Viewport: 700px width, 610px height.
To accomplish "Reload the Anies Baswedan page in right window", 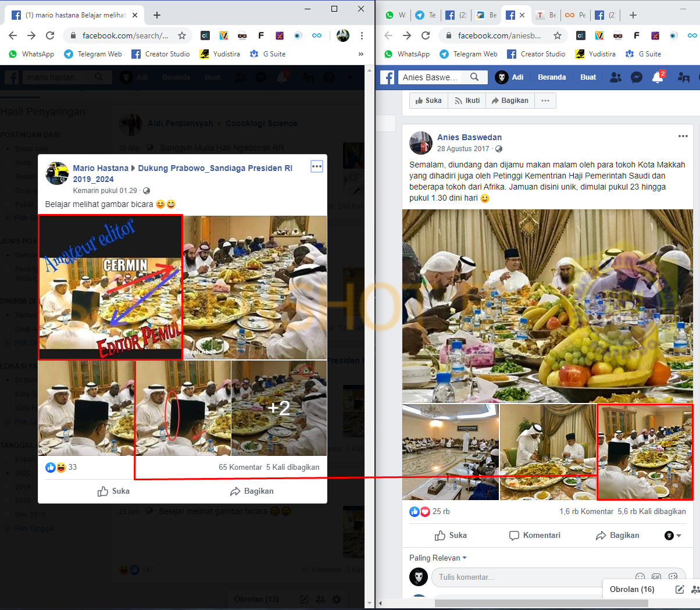I will tap(426, 35).
